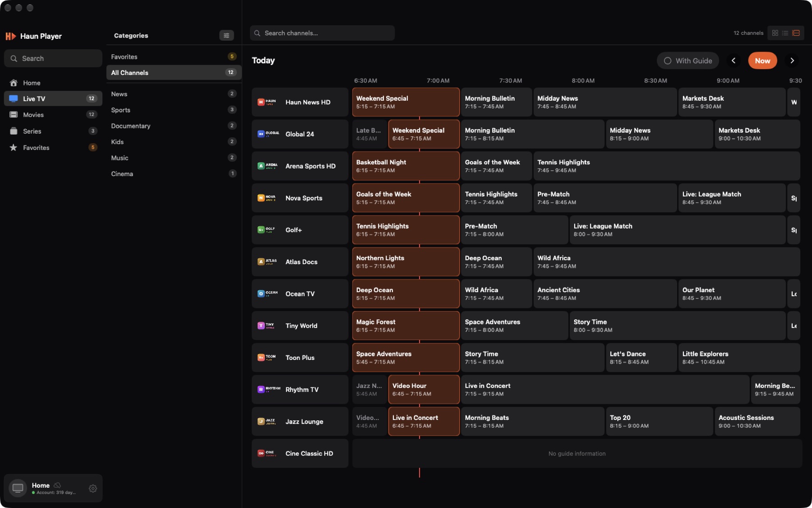The height and width of the screenshot is (508, 812).
Task: Select Live in Concert on Rhythm TV
Action: (x=605, y=390)
